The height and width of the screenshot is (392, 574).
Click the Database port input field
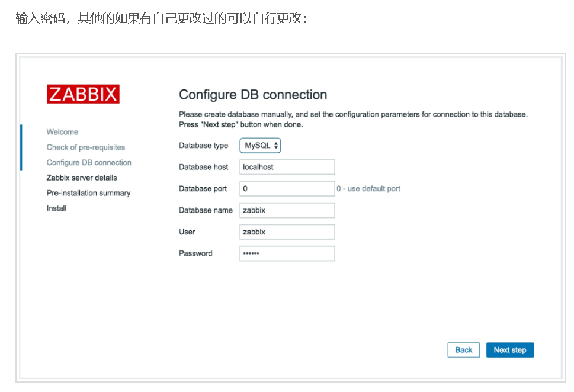(x=287, y=188)
